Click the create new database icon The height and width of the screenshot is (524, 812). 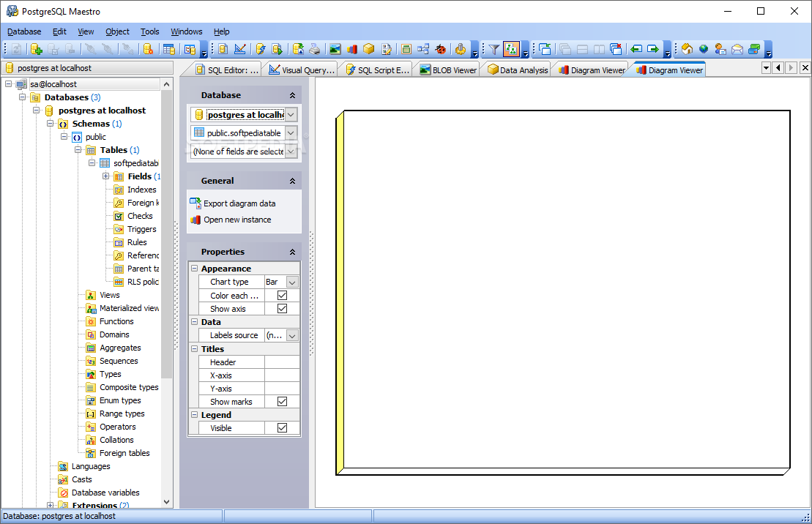click(36, 49)
